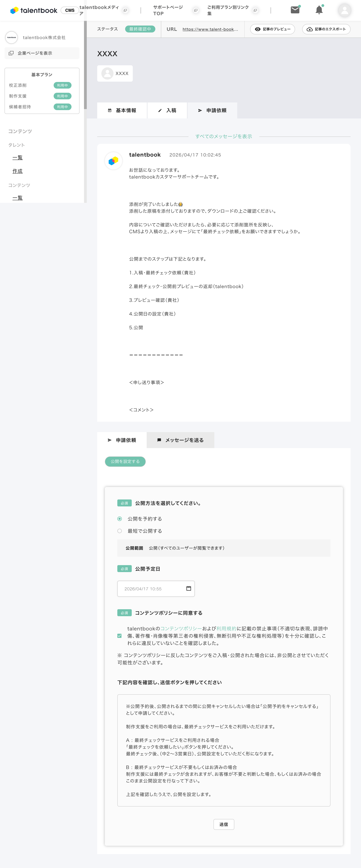361x868 pixels.
Task: Select the 最短で公開する radio option
Action: tap(120, 531)
